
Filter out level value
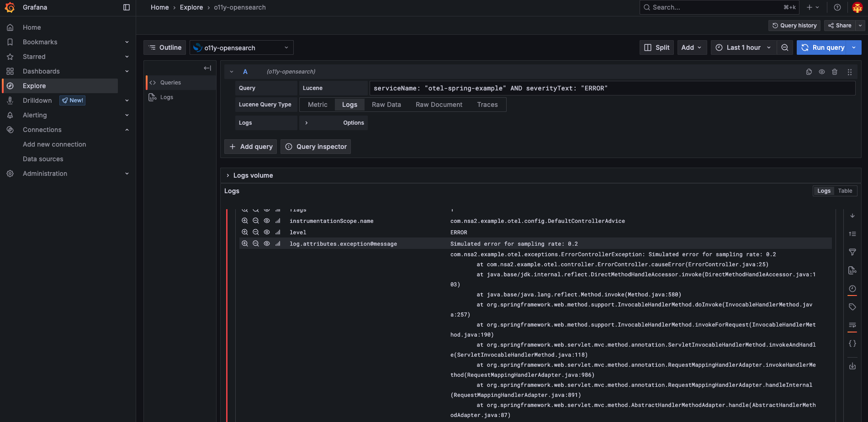[256, 232]
